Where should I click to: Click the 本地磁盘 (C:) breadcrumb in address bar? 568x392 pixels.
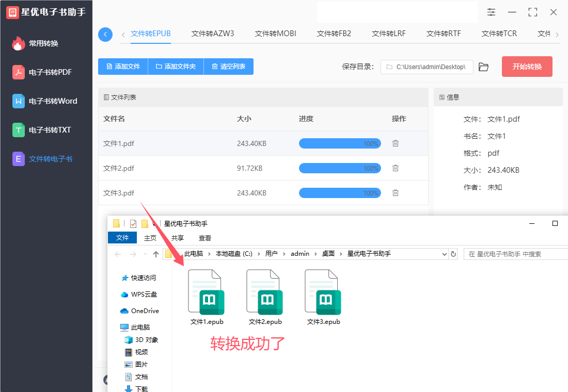[234, 254]
